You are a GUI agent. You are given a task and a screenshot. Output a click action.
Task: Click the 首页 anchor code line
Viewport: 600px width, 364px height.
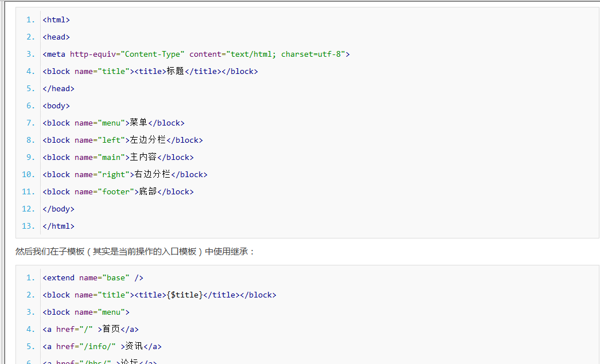90,330
